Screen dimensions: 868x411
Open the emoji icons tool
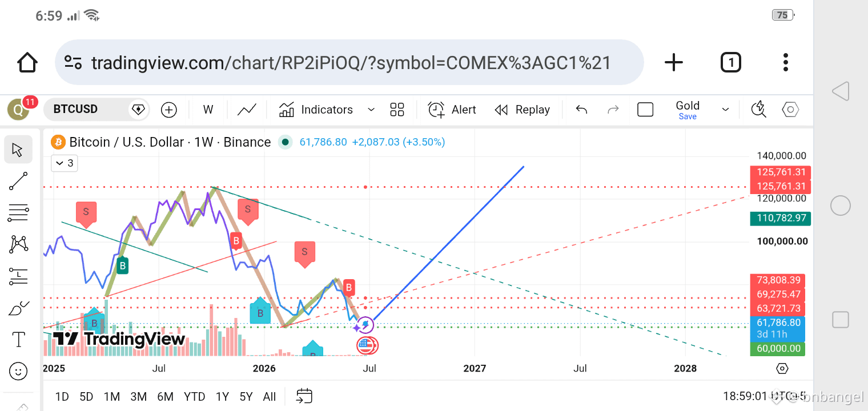pos(18,372)
